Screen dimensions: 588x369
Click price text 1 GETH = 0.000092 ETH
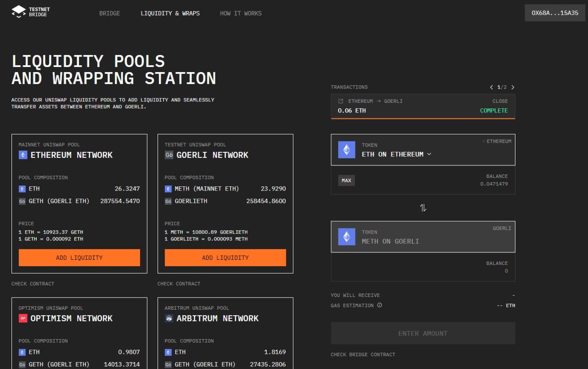click(x=51, y=239)
